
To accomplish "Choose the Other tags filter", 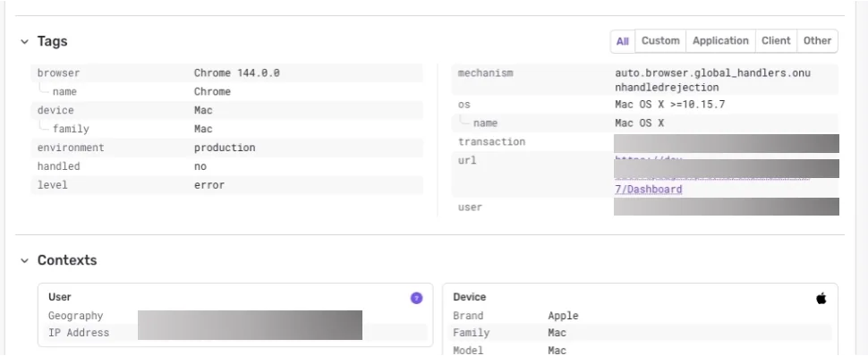I will point(817,41).
